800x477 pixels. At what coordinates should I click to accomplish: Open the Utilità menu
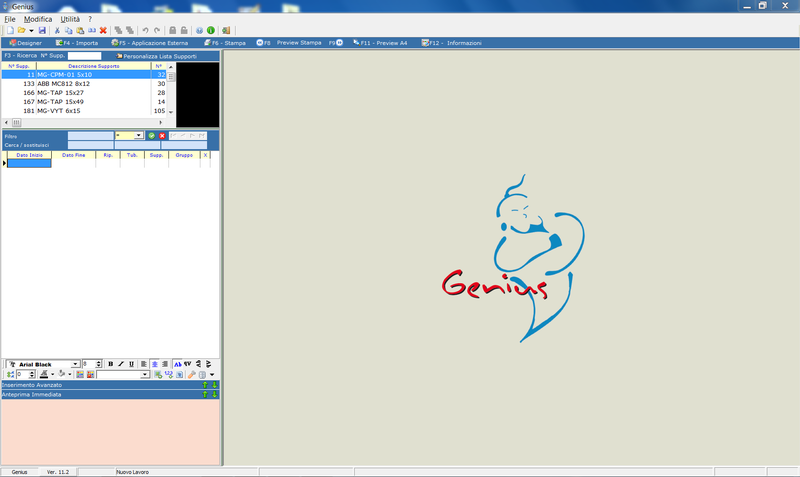click(x=70, y=19)
